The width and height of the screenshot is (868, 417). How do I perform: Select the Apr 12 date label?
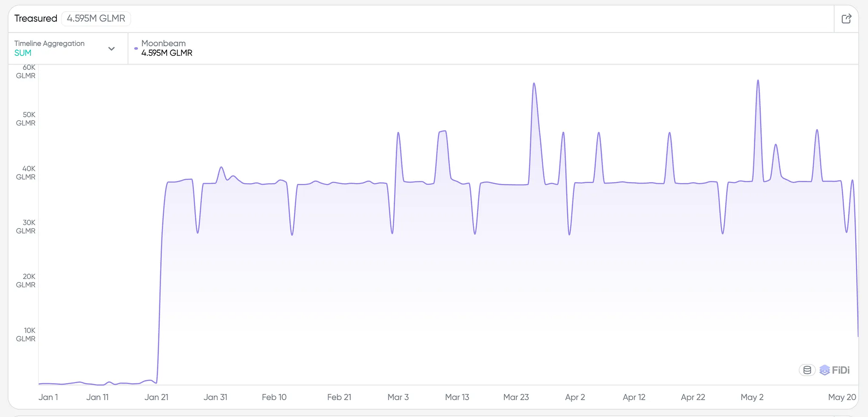point(634,397)
